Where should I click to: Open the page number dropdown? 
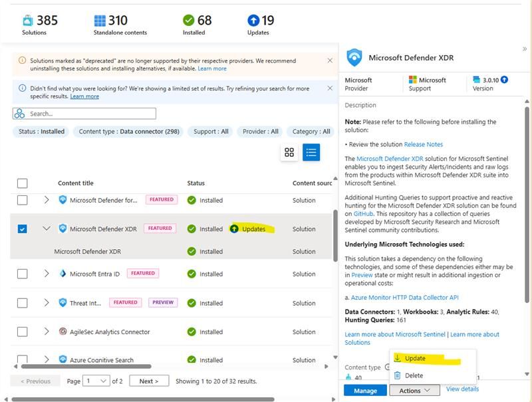point(96,381)
